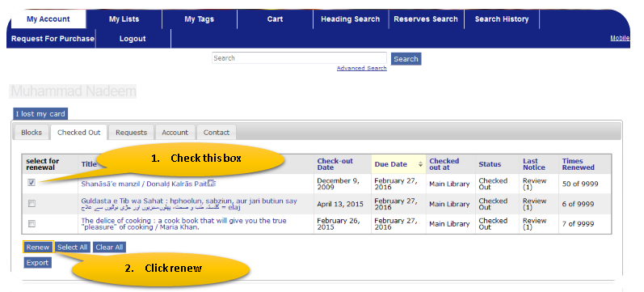
Task: Toggle renewal checkbox for Shanāsā'e manzil
Action: click(x=32, y=183)
